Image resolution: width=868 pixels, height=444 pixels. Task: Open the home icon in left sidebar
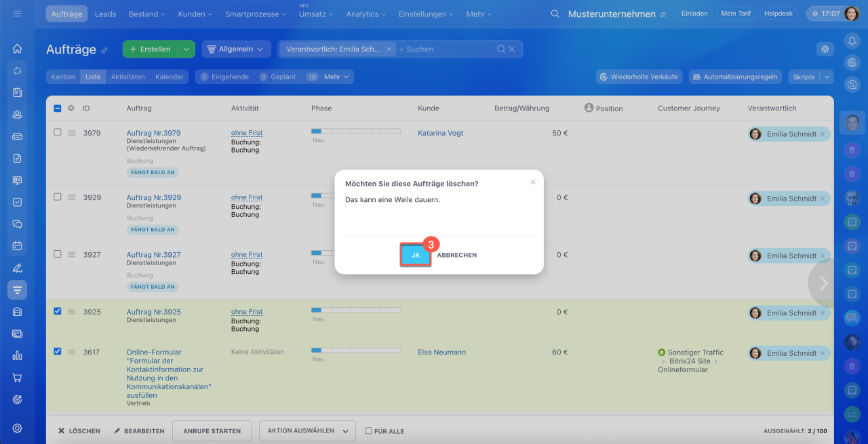18,49
